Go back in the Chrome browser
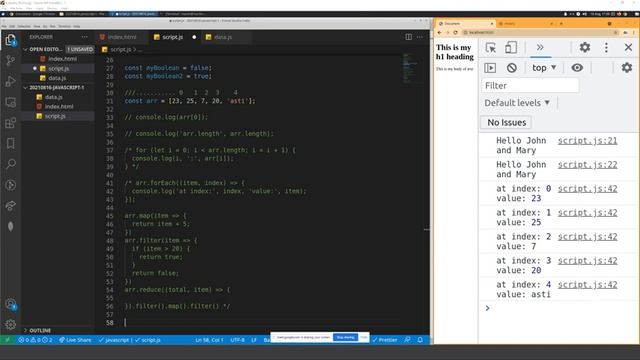This screenshot has height=360, width=640. click(x=440, y=32)
